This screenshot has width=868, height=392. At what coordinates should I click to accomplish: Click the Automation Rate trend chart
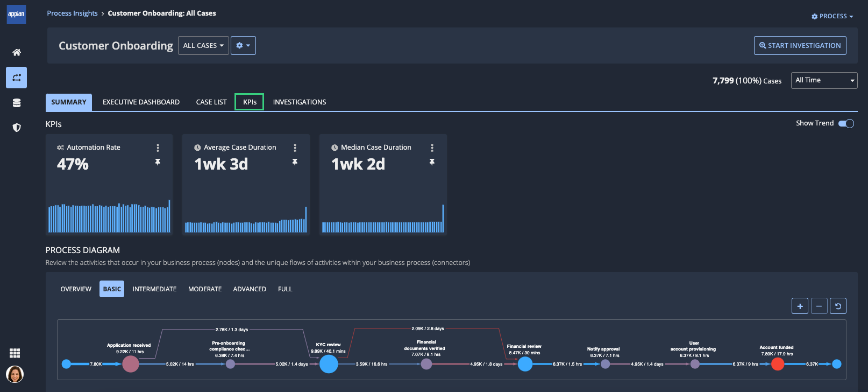(x=109, y=216)
